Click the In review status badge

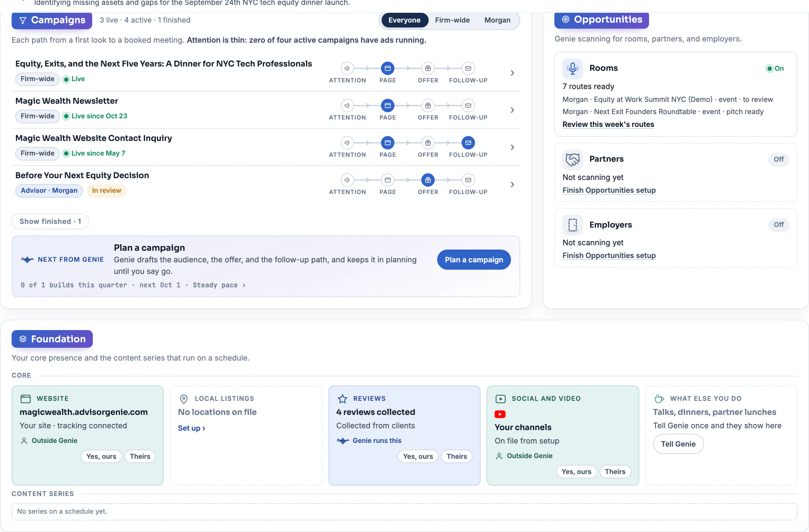(107, 191)
